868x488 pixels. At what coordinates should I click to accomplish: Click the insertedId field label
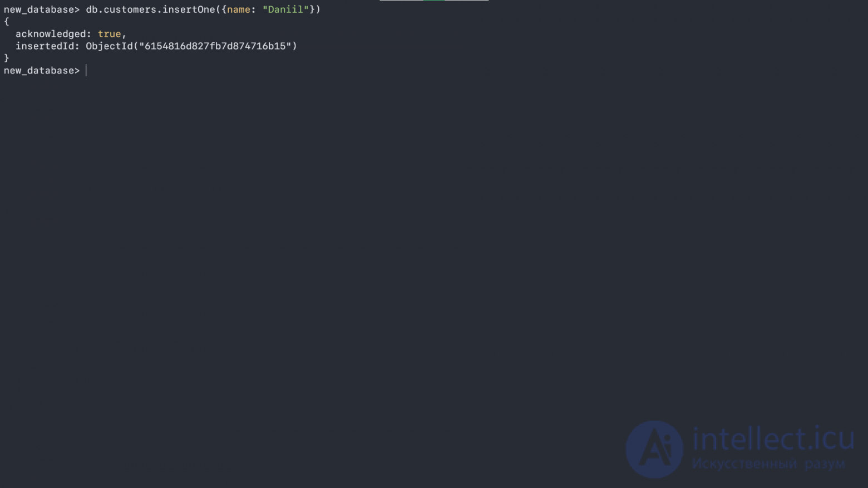click(47, 46)
